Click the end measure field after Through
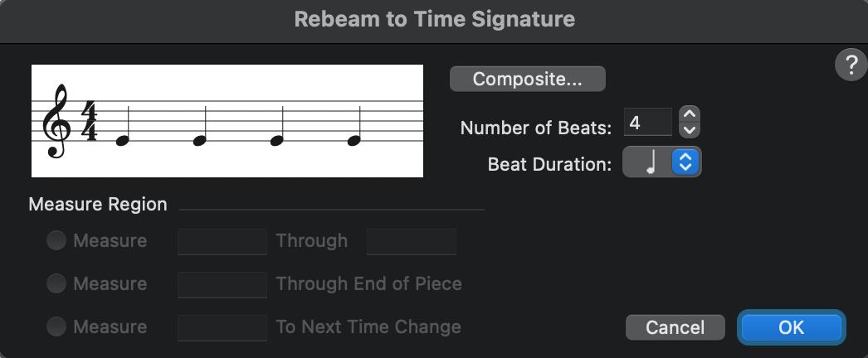 pyautogui.click(x=412, y=241)
